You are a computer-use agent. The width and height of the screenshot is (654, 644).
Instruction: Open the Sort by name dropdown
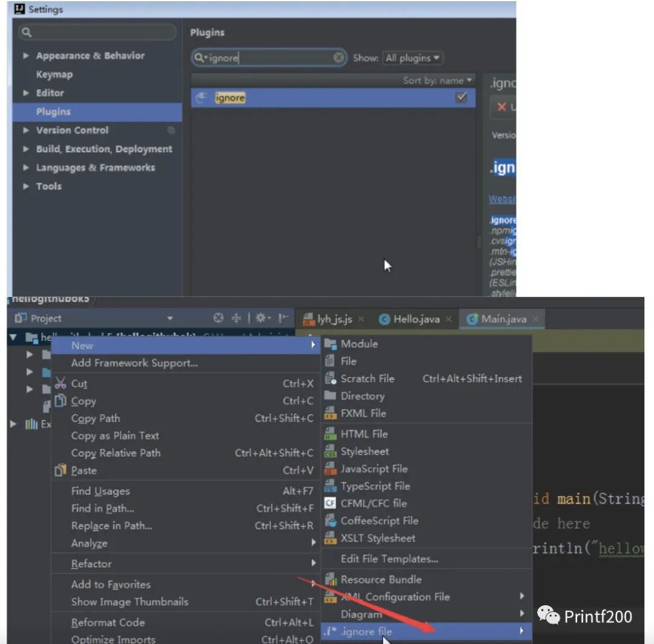(x=437, y=81)
